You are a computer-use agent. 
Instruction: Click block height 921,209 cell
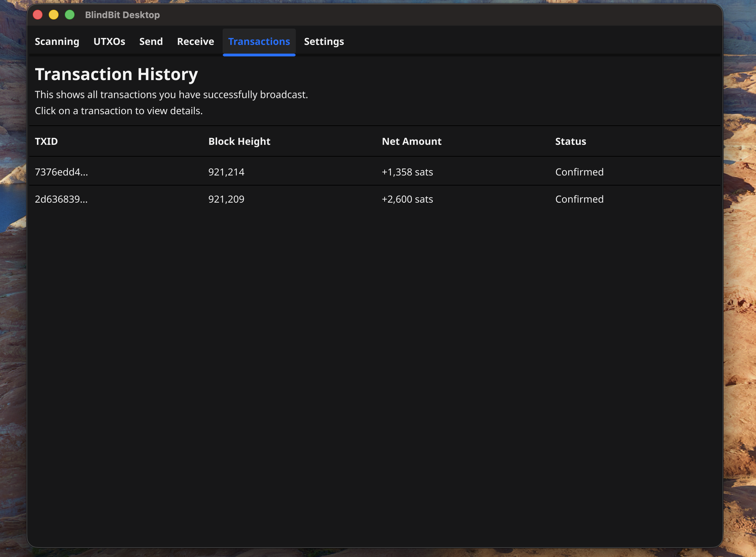[226, 199]
